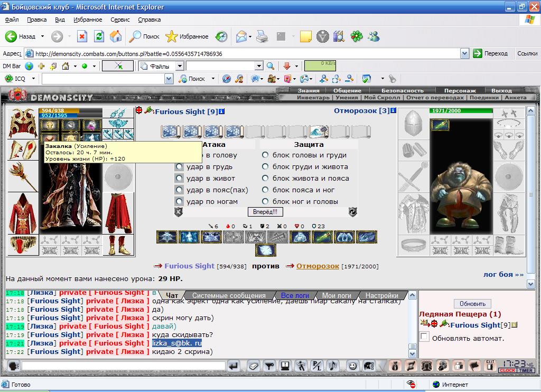Expand the ICQ search field combo box
This screenshot has width=541, height=392.
tap(169, 79)
